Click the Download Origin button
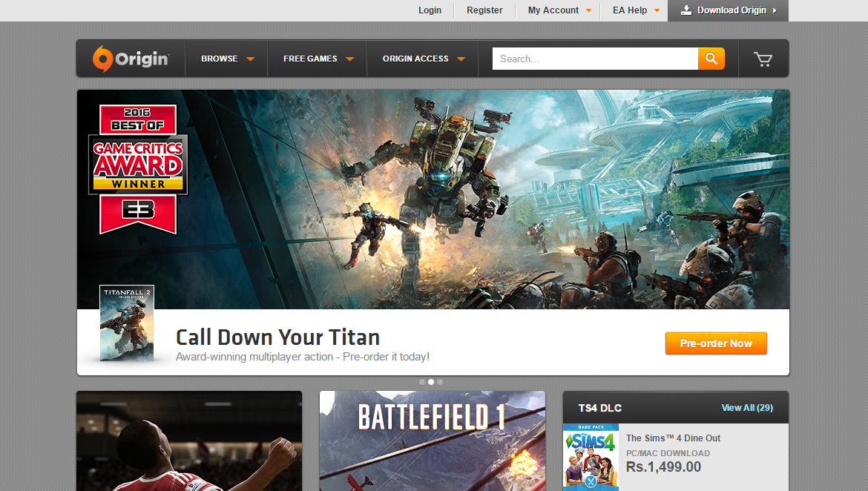This screenshot has width=868, height=491. (x=728, y=10)
